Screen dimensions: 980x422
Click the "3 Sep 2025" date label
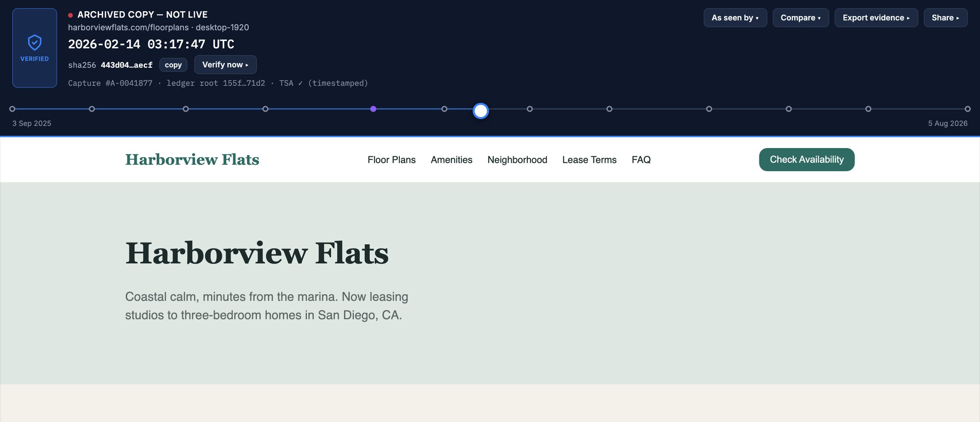coord(32,124)
